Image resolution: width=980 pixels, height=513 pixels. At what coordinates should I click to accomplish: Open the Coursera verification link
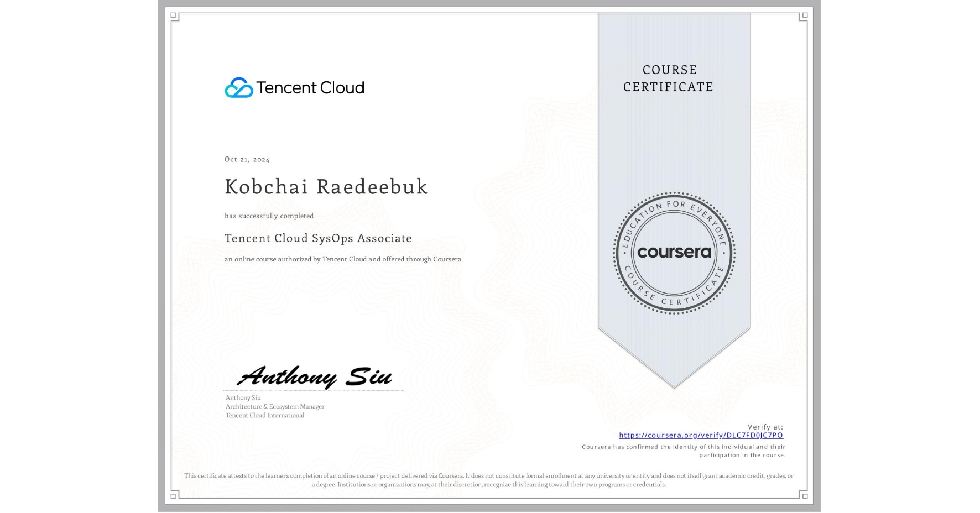(x=701, y=435)
